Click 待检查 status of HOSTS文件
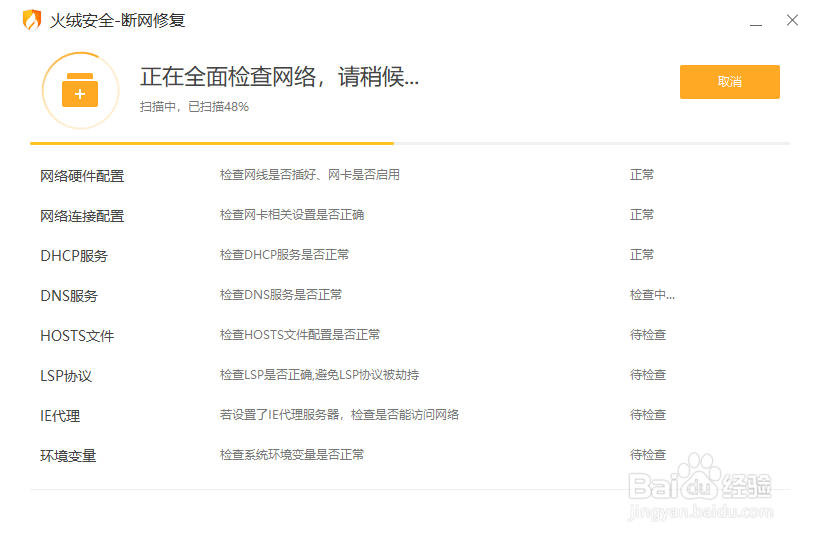 (x=648, y=335)
